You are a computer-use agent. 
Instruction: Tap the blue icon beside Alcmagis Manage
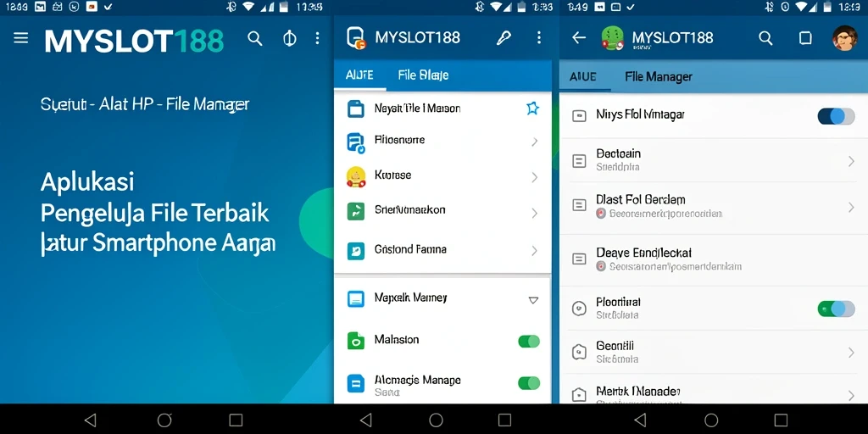355,383
